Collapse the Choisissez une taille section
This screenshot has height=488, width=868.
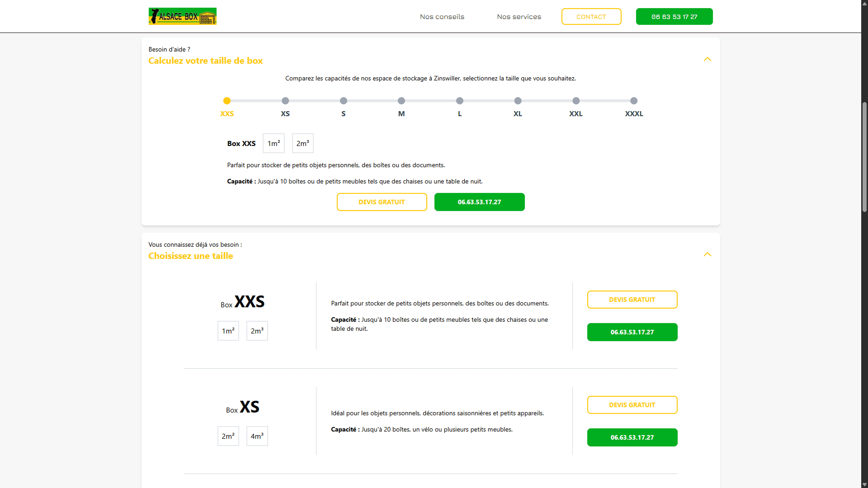pos(707,254)
